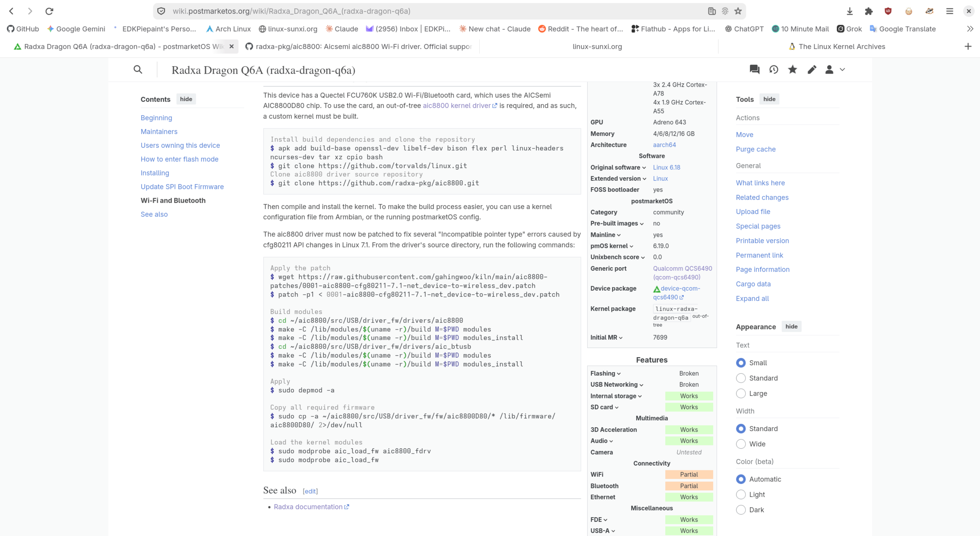Open Linux 6.18 link
The image size is (980, 536).
667,167
